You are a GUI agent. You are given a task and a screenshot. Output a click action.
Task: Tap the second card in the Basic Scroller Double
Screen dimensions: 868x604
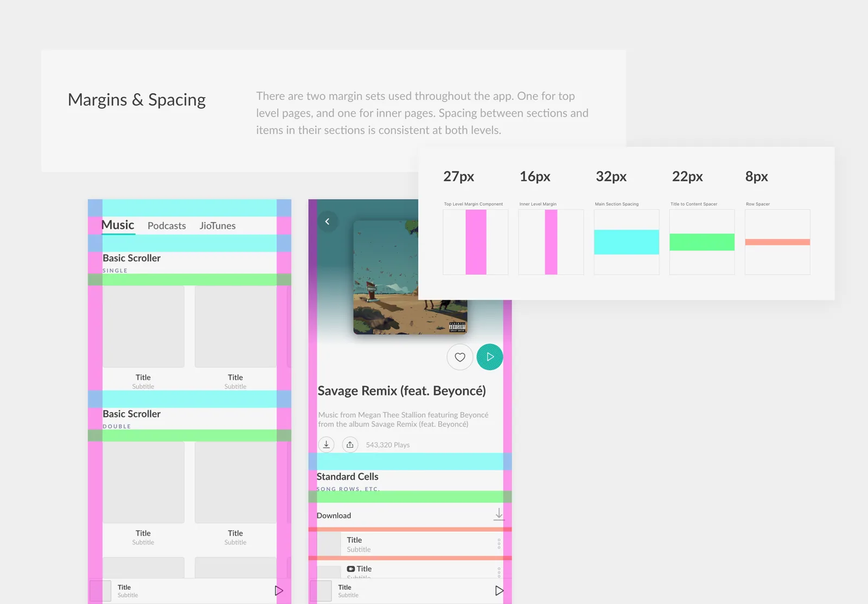[235, 482]
